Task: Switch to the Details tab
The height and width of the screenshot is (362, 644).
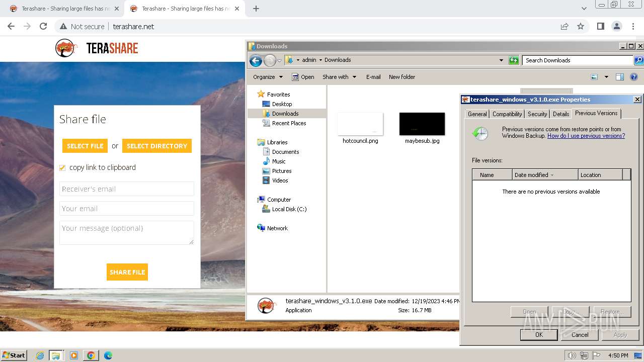Action: click(x=561, y=114)
